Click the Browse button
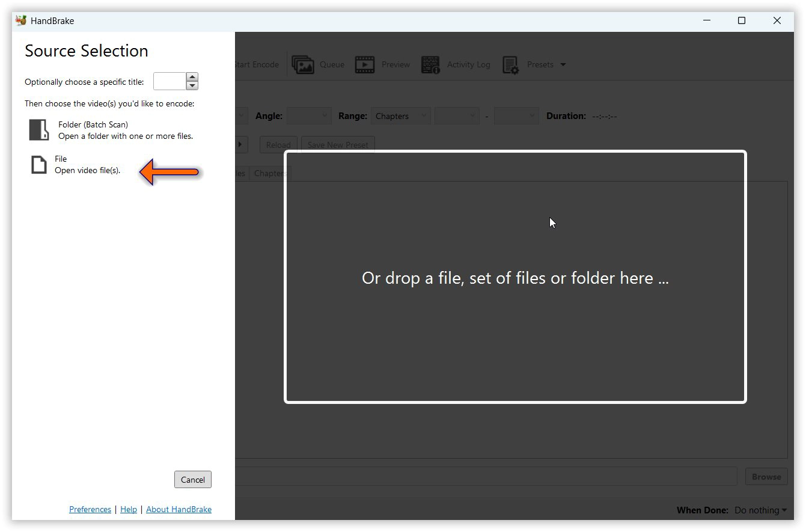 766,477
